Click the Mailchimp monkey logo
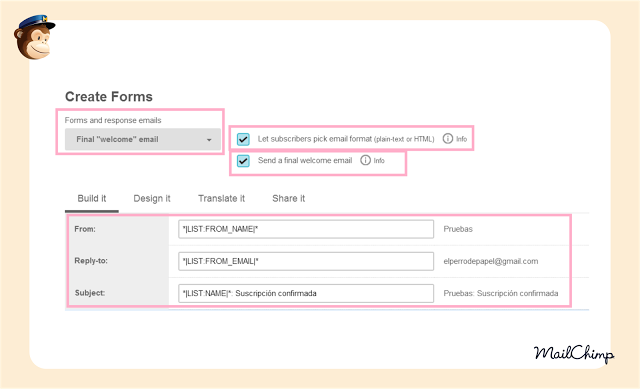Screen dimensions: 640x389 click(34, 38)
